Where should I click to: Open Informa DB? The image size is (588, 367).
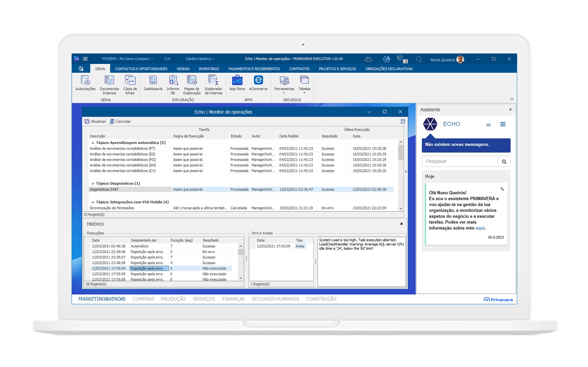click(x=173, y=85)
